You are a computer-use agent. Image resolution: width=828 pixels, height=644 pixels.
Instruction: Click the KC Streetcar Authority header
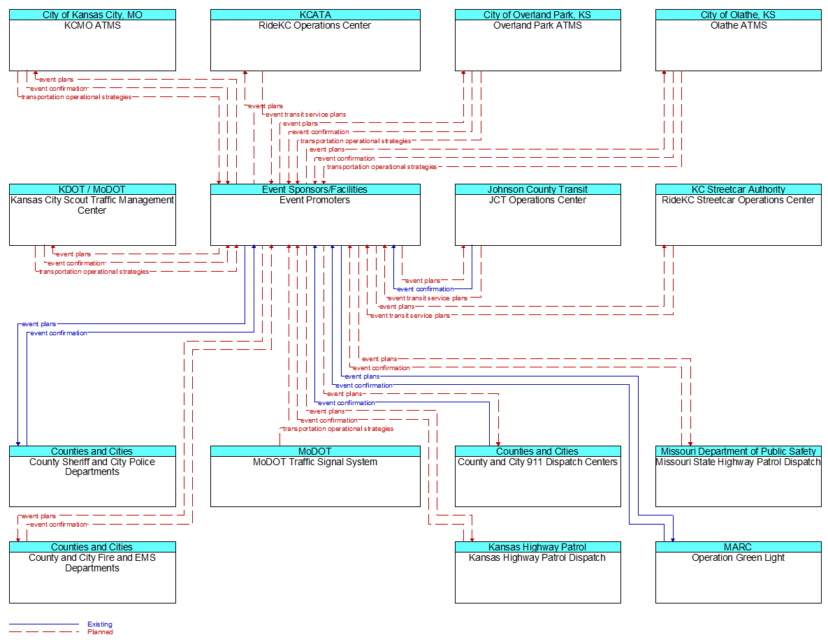(x=739, y=189)
